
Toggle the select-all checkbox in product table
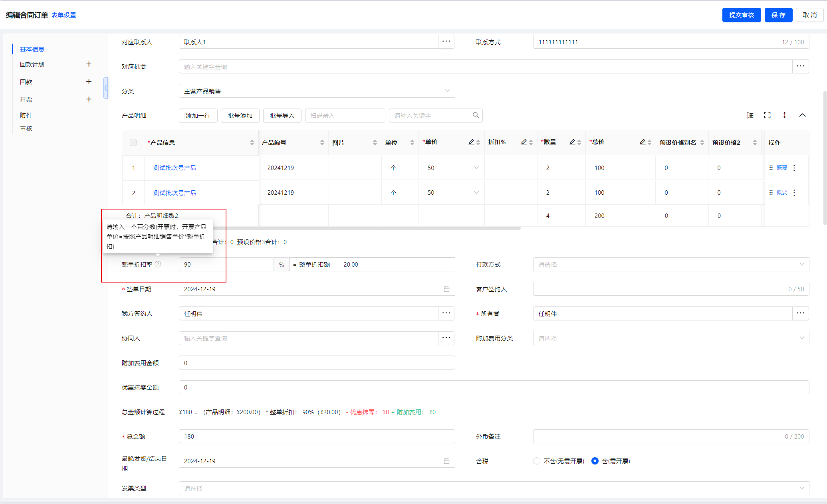[133, 142]
